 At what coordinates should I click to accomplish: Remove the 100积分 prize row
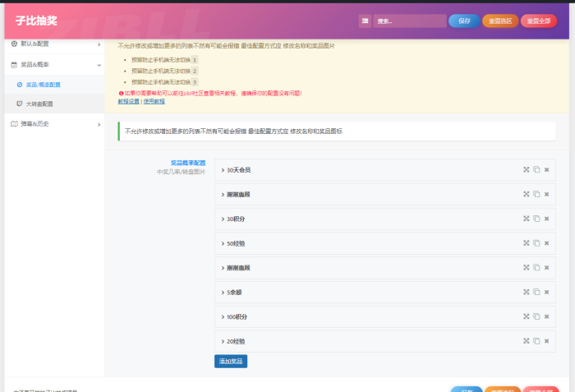coord(546,316)
